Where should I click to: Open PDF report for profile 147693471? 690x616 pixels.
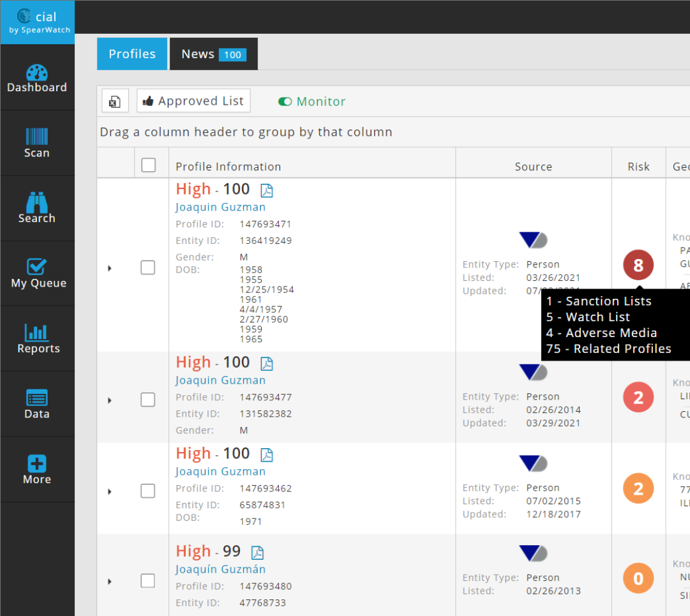(267, 190)
